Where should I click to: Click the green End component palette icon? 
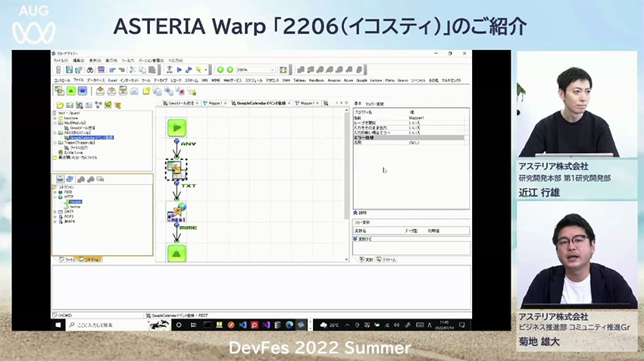tap(71, 91)
